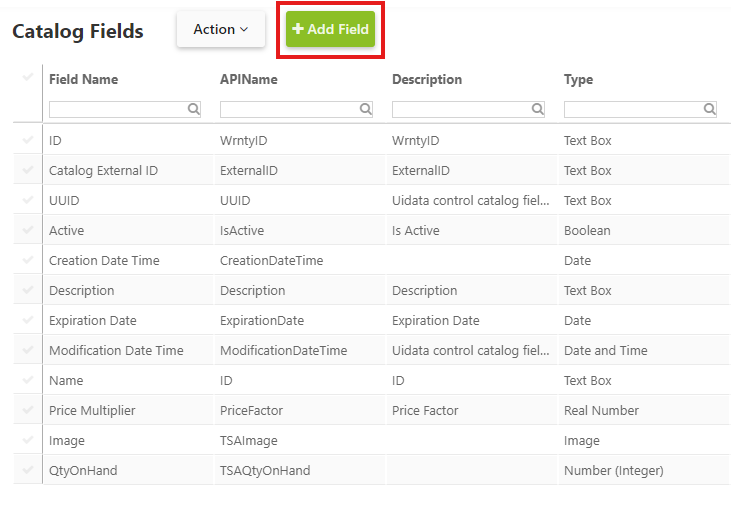This screenshot has width=731, height=507.
Task: Toggle the select-all checkmark in header
Action: [28, 78]
